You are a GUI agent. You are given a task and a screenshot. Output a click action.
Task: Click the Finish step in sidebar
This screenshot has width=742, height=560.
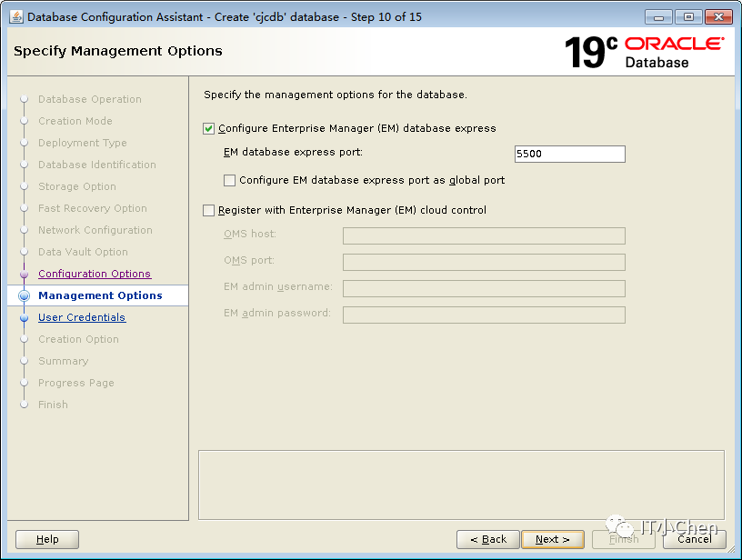click(53, 405)
